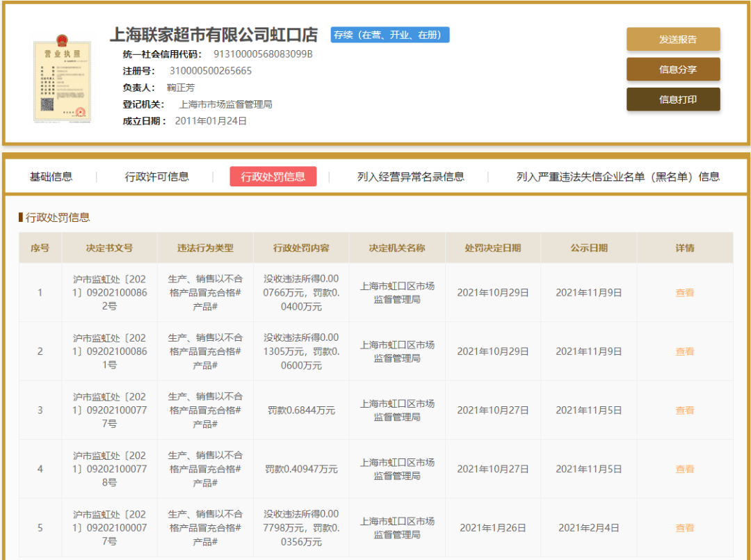Click the 详情 column header
751x560 pixels.
(x=684, y=248)
